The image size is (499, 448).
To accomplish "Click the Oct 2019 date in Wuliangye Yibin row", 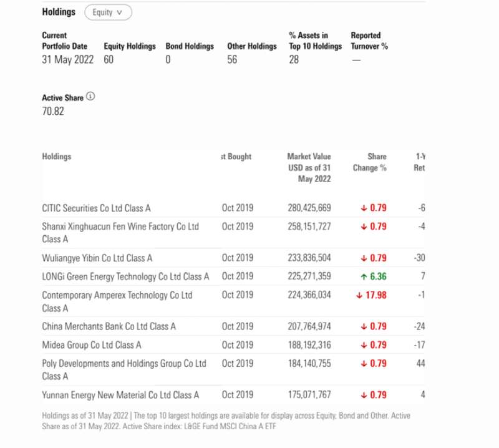I will click(238, 258).
